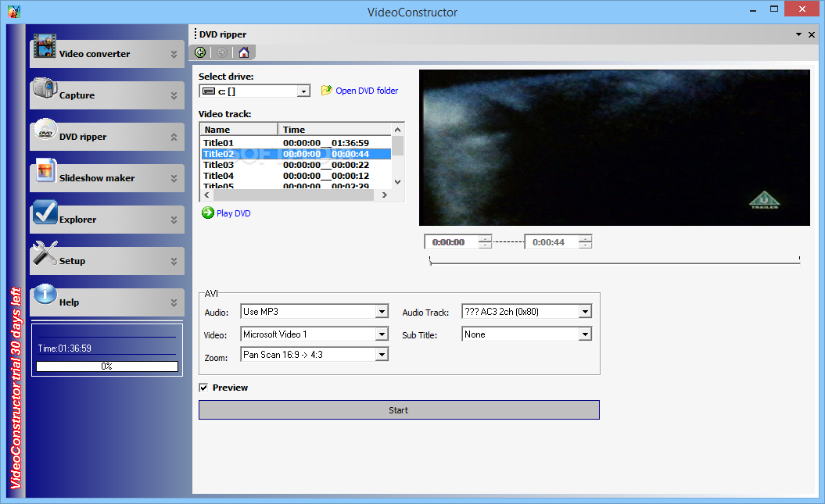Select Title02 in video track list
825x504 pixels.
(x=296, y=154)
